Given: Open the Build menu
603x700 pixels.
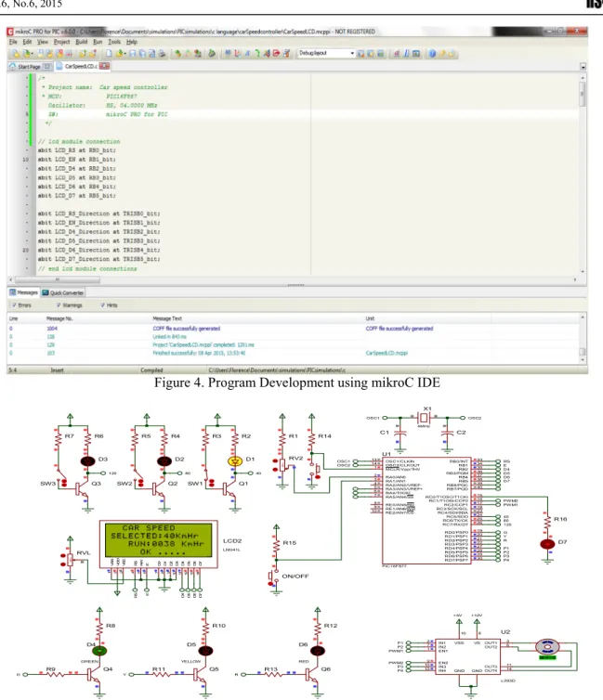Looking at the screenshot, I should click(81, 42).
